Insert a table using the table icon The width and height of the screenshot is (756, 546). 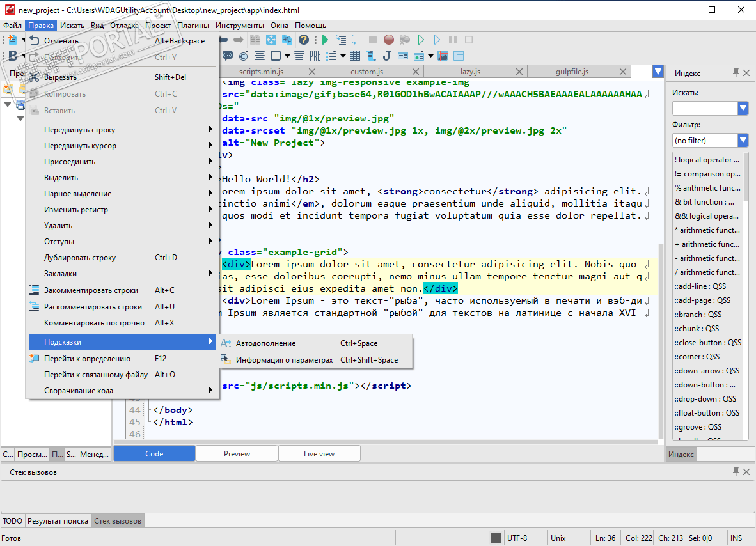(355, 56)
